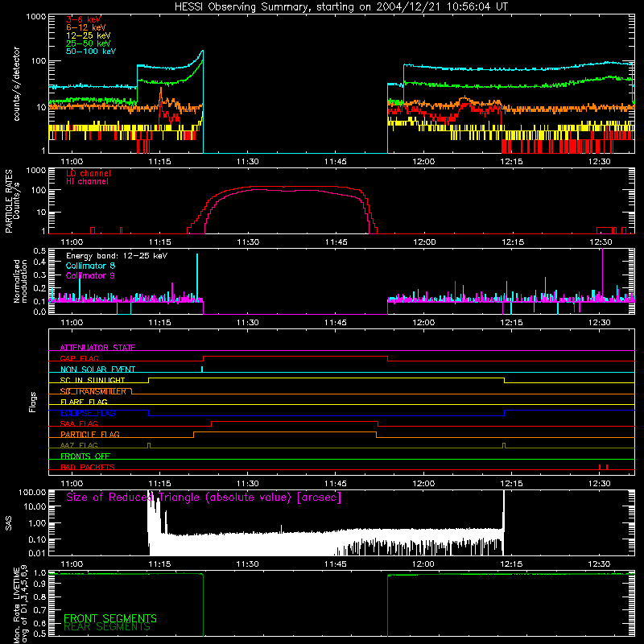Click the SAA FLAG label
The width and height of the screenshot is (644, 644).
click(79, 424)
